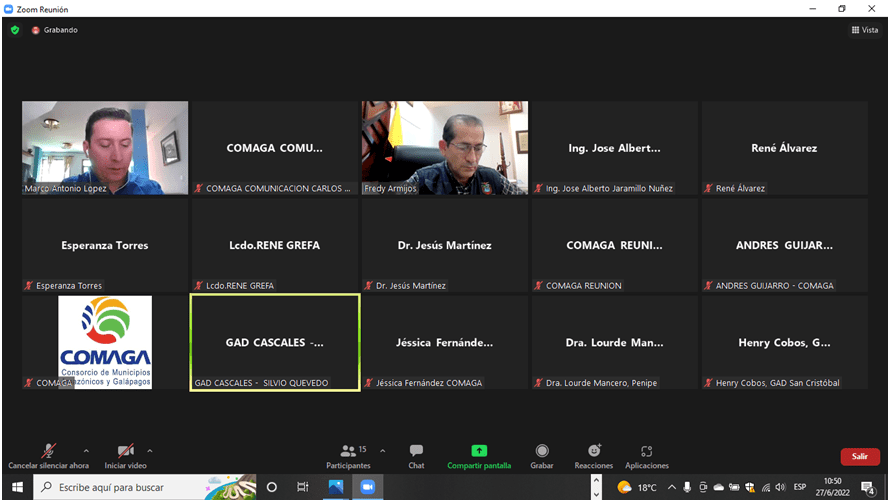
Task: Click the Lcdo.RENE GREFA name label
Action: [x=240, y=286]
